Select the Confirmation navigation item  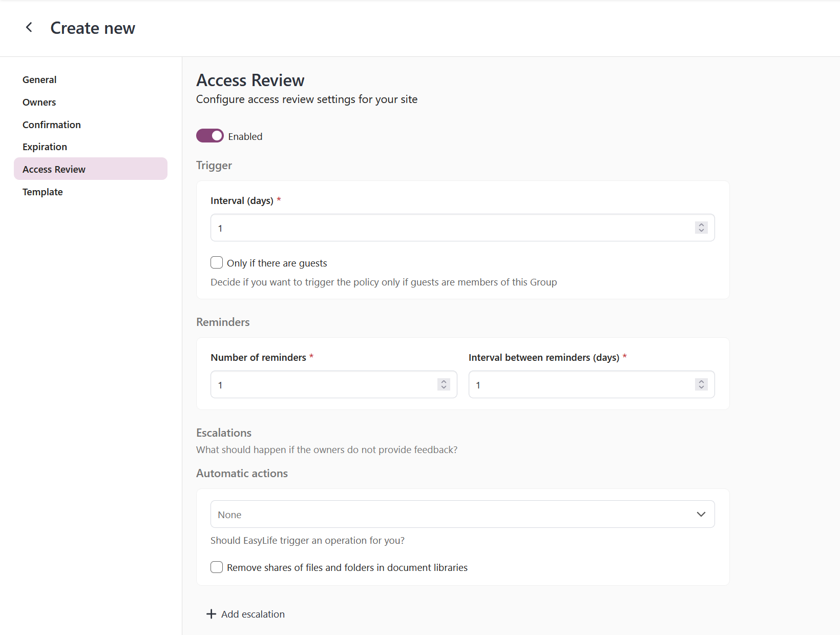pyautogui.click(x=51, y=124)
